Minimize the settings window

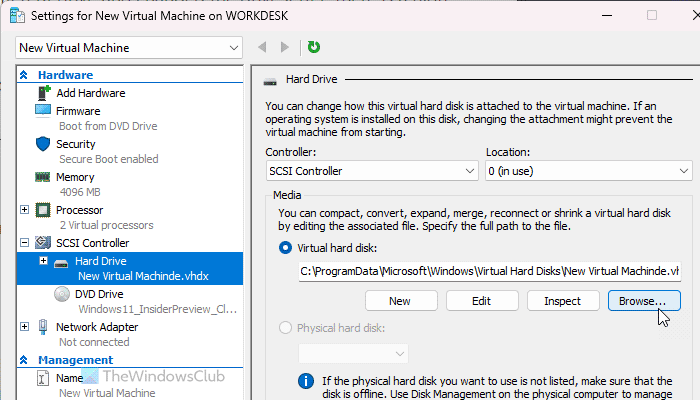(607, 15)
